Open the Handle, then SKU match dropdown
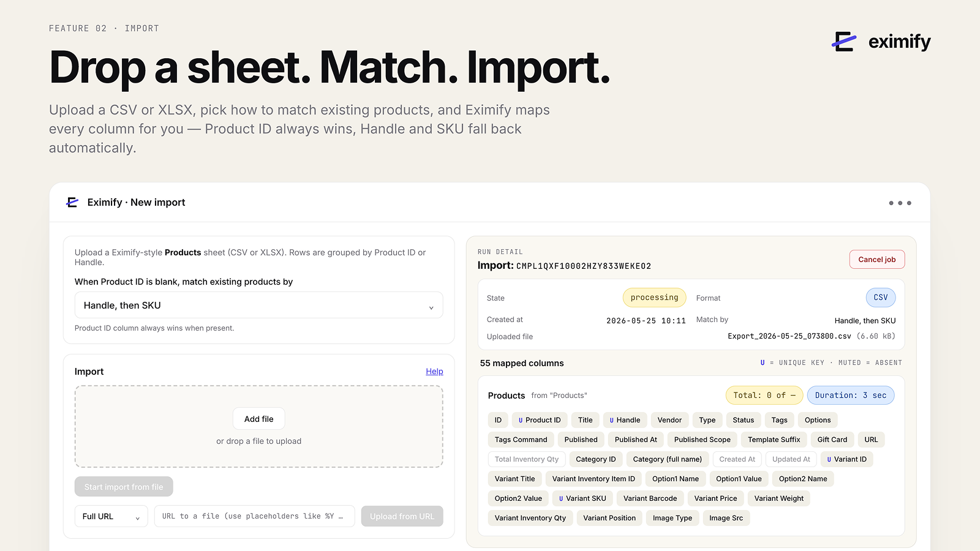 (x=258, y=305)
